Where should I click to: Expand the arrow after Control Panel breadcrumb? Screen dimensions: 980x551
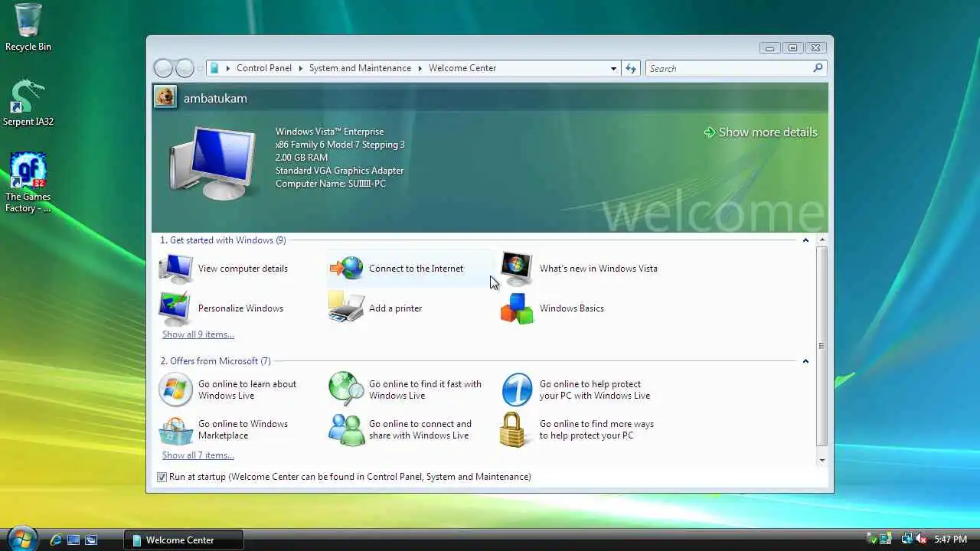tap(300, 68)
